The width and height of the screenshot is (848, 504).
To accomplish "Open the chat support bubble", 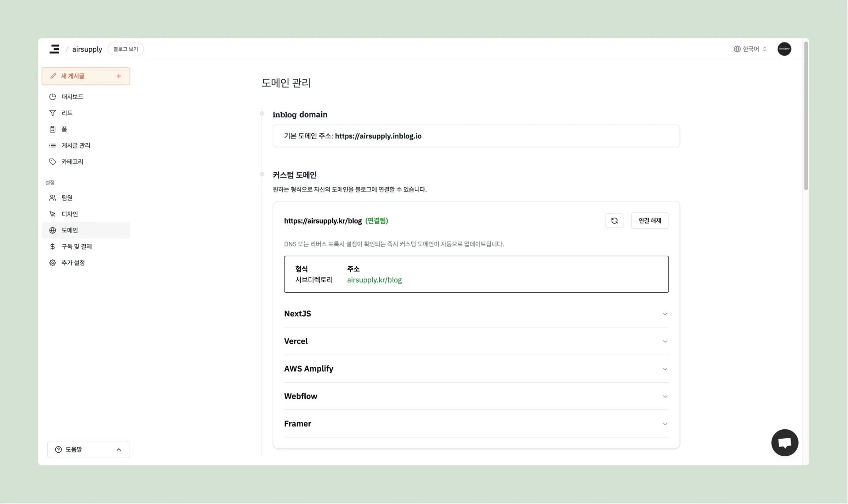I will 784,443.
